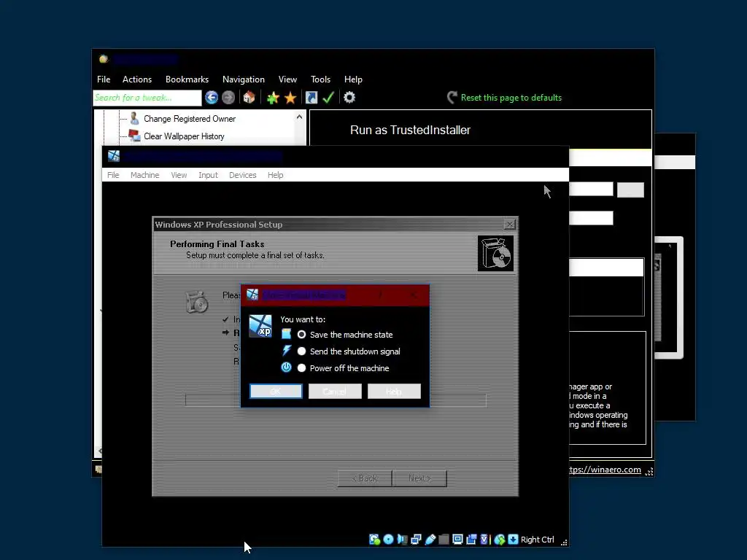747x560 pixels.
Task: Select Change Registered Owner tree item
Action: coord(190,119)
